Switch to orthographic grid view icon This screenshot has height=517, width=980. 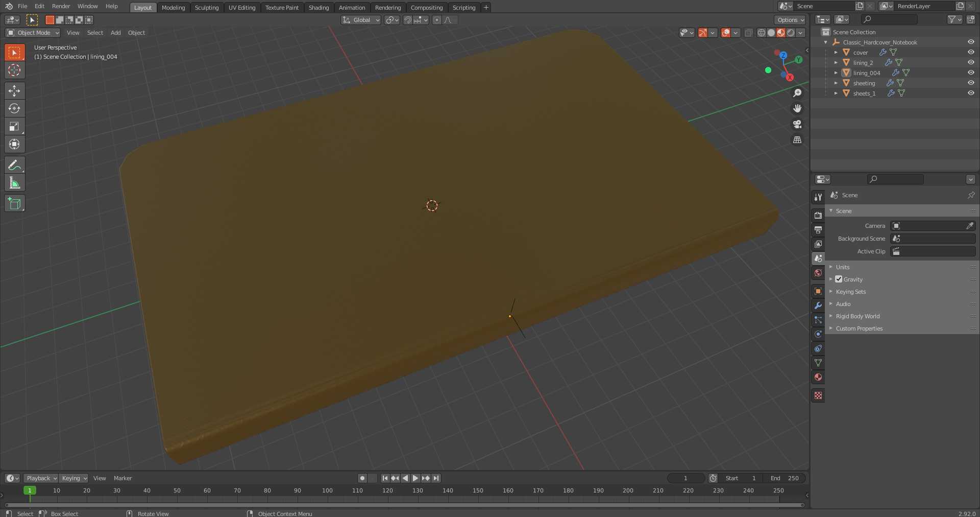tap(797, 140)
